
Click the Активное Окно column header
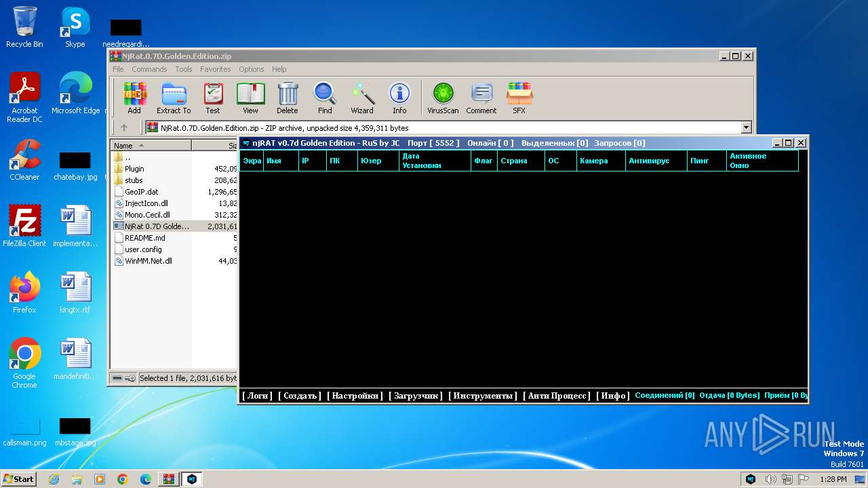[763, 161]
